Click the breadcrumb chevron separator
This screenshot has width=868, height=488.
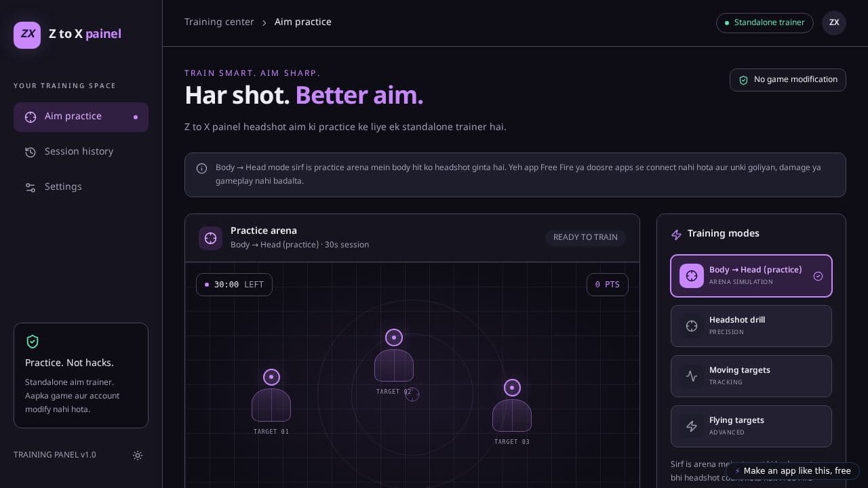pos(264,22)
